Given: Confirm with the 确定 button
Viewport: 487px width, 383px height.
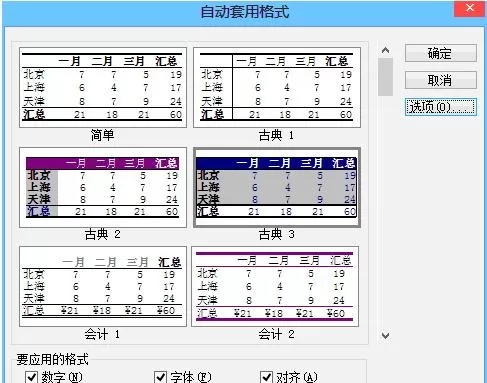Looking at the screenshot, I should pyautogui.click(x=441, y=53).
